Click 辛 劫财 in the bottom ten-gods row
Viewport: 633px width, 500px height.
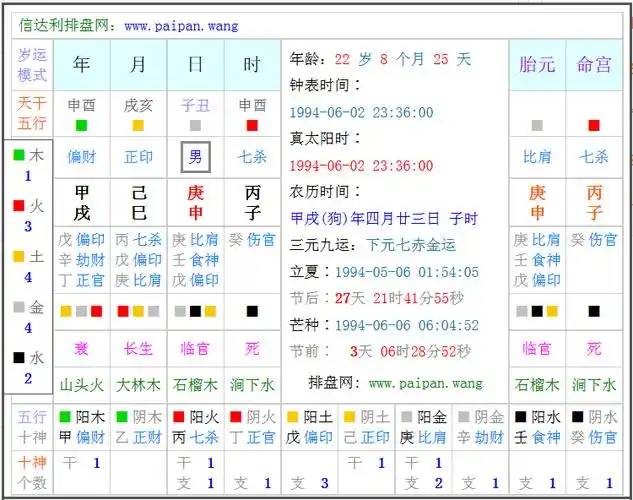tap(480, 437)
